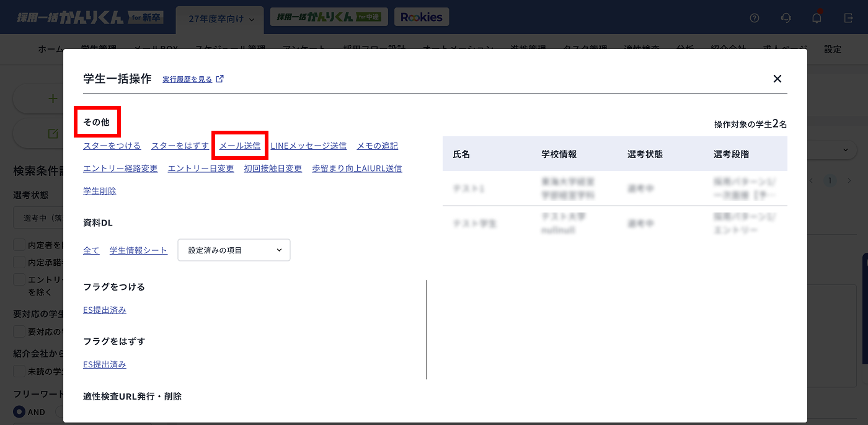Expand the 設定済みの項目 dropdown
This screenshot has height=425, width=868.
coord(234,250)
